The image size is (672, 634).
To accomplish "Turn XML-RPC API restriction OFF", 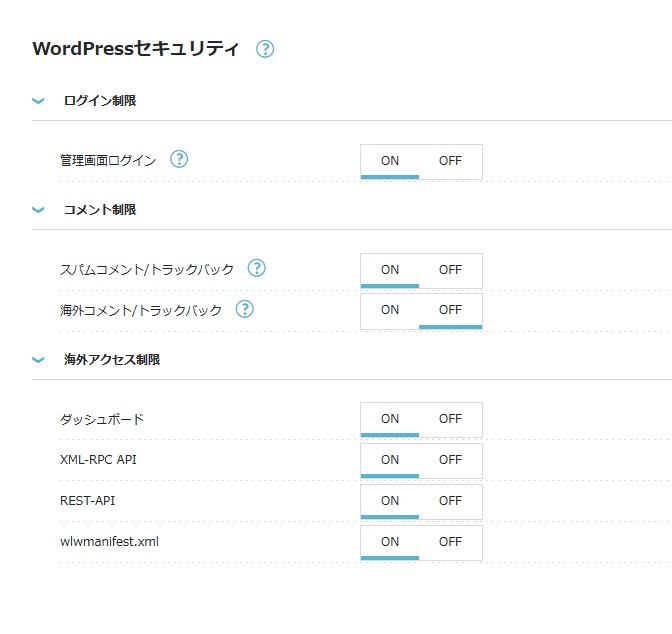I will pos(450,460).
